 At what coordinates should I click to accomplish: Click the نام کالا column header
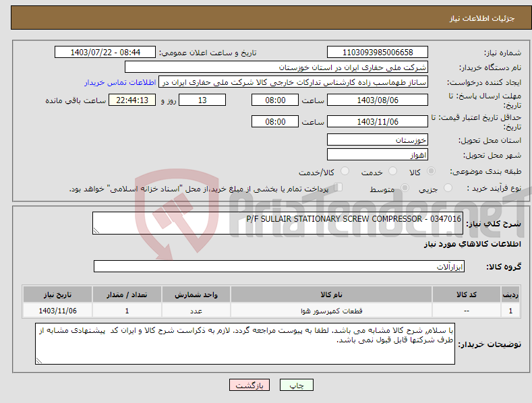331,294
